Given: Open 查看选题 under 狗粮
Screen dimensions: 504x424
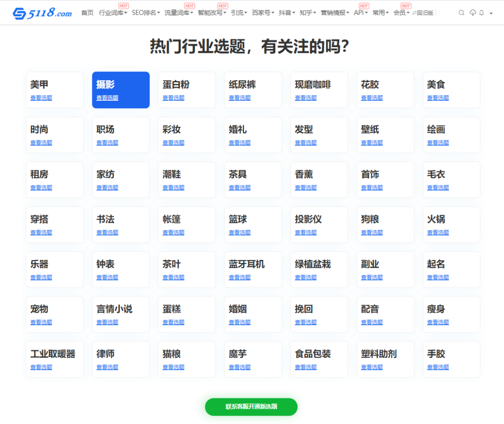Looking at the screenshot, I should [x=372, y=233].
